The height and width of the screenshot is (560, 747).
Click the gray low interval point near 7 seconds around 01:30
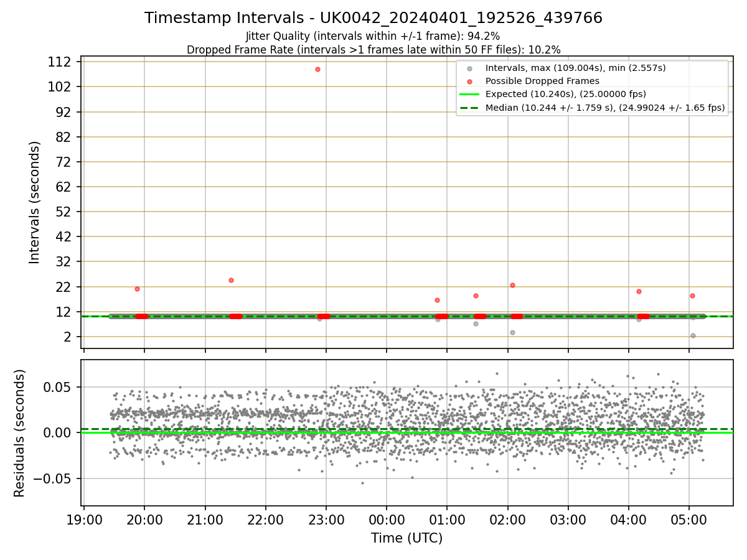476,324
